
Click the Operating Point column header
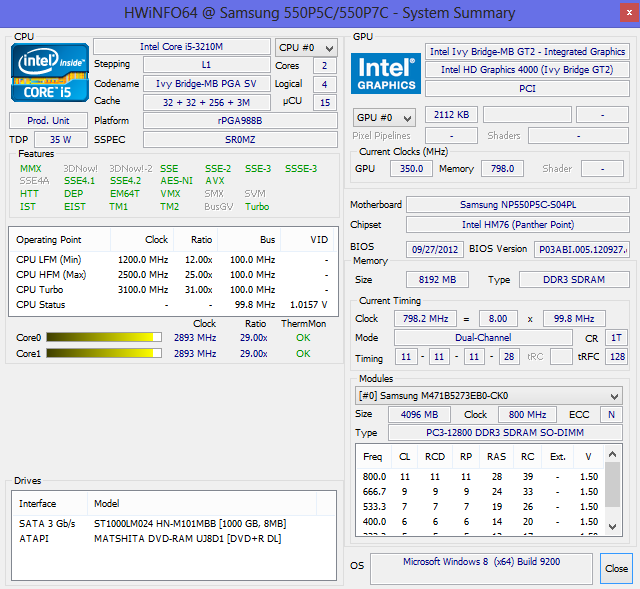(x=60, y=240)
